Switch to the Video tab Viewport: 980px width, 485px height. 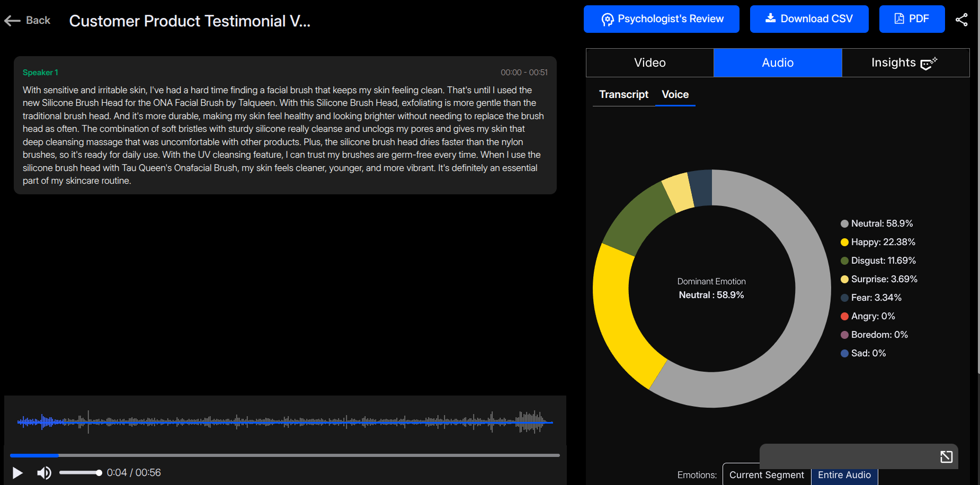pyautogui.click(x=649, y=63)
